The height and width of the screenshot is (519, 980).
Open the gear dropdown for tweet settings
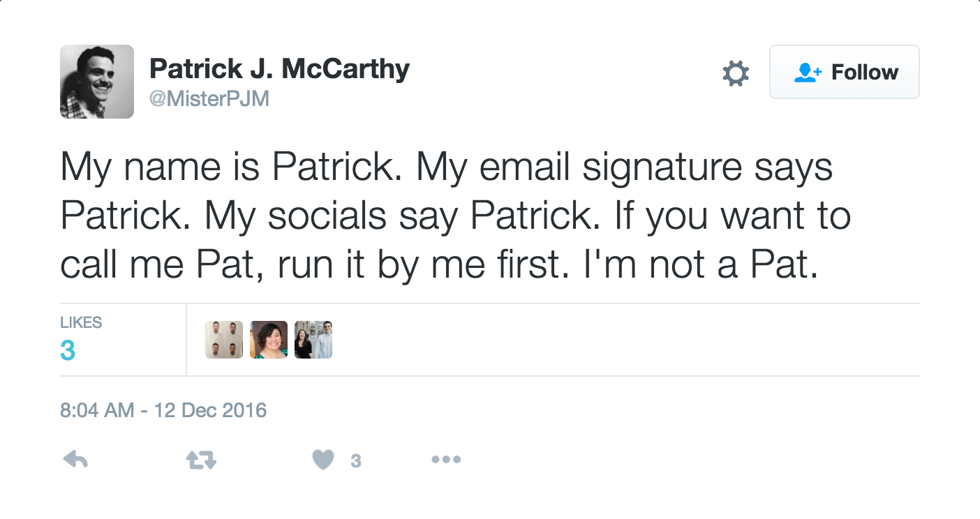[x=735, y=72]
